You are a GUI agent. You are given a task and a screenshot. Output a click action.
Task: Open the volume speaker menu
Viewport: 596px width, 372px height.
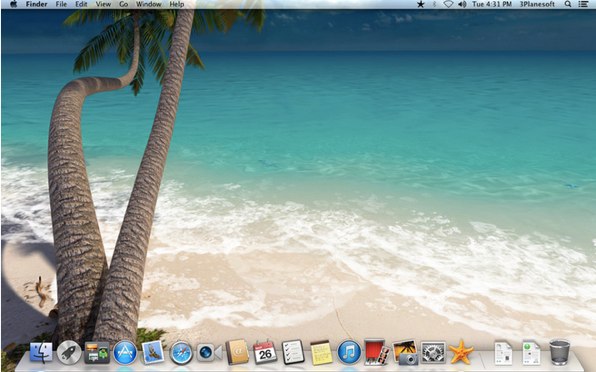click(462, 4)
